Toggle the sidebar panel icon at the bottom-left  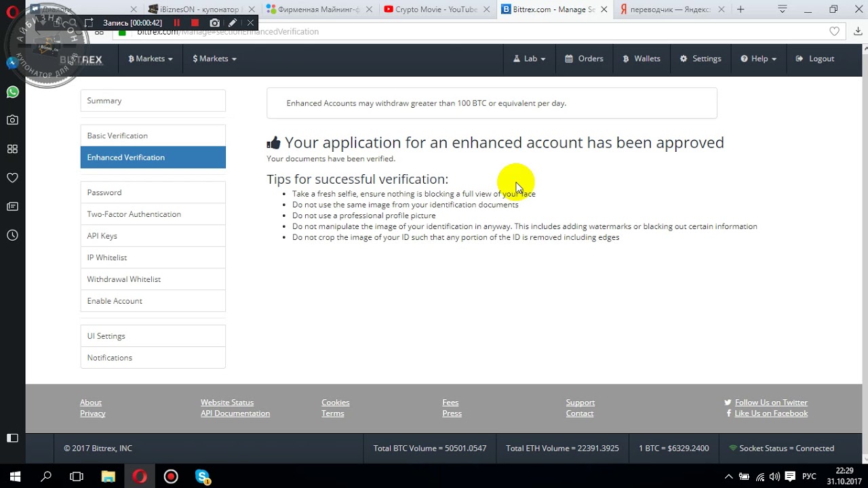(x=12, y=439)
